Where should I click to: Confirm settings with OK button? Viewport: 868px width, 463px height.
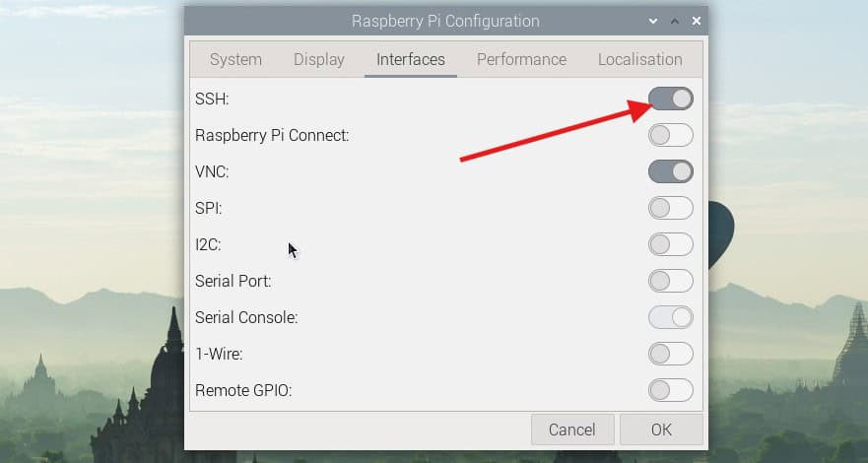click(661, 430)
